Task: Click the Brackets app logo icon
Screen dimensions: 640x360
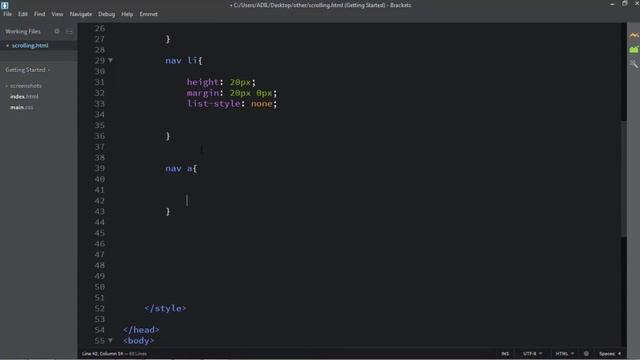Action: tap(4, 5)
